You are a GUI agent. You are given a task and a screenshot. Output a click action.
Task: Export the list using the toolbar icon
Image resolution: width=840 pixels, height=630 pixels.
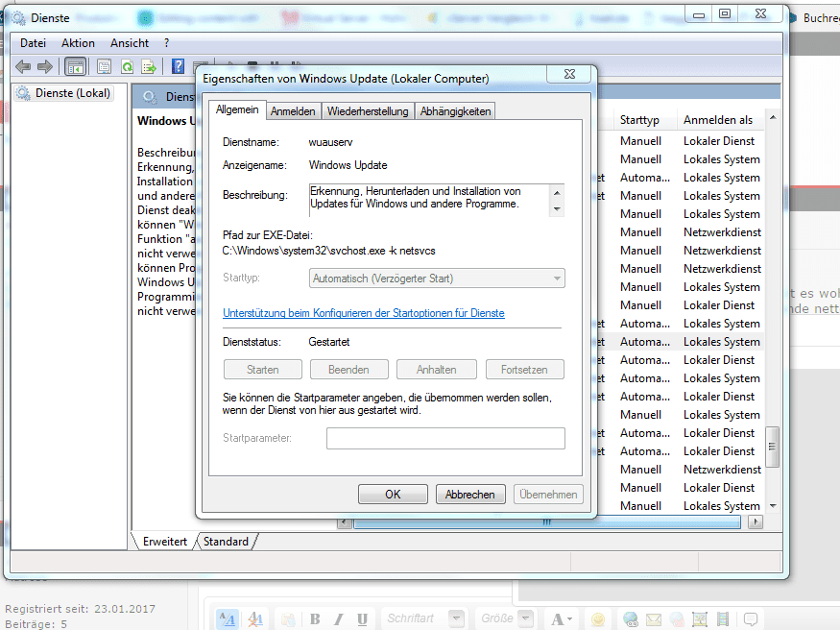(x=149, y=67)
